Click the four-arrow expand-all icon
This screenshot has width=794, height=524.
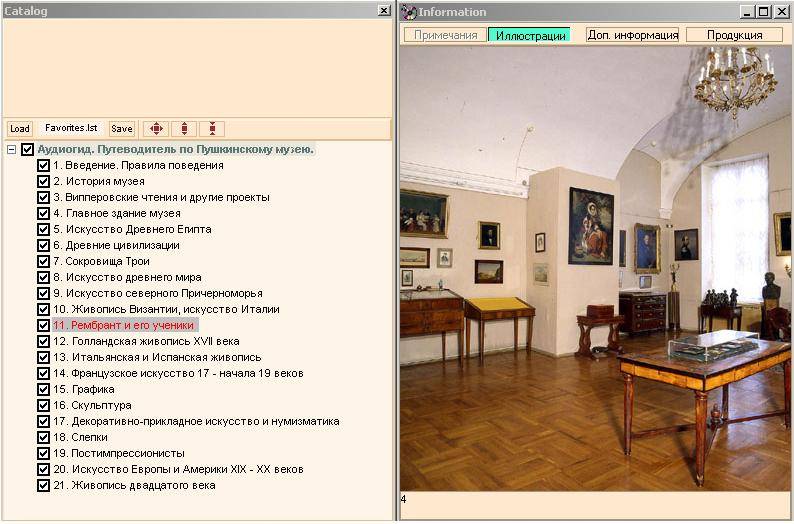(156, 129)
